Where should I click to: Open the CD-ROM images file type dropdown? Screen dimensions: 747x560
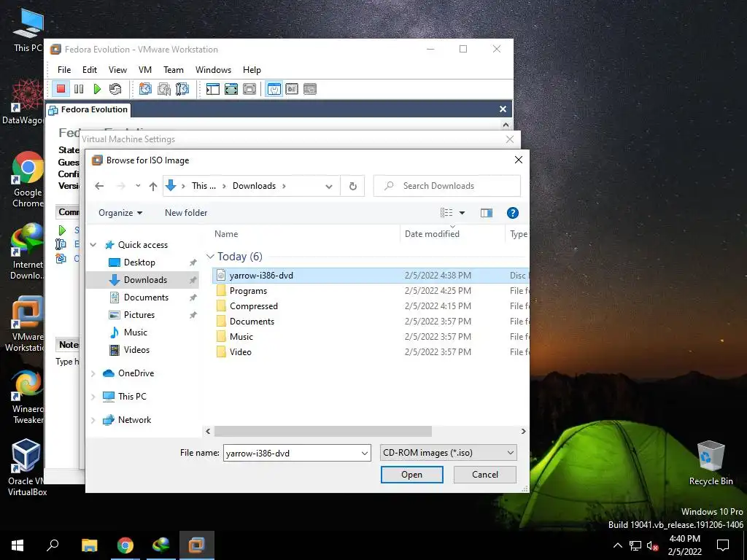[x=448, y=453]
